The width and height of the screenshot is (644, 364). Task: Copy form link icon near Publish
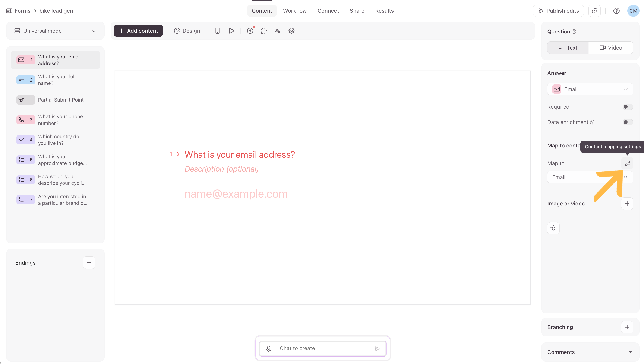(x=594, y=11)
